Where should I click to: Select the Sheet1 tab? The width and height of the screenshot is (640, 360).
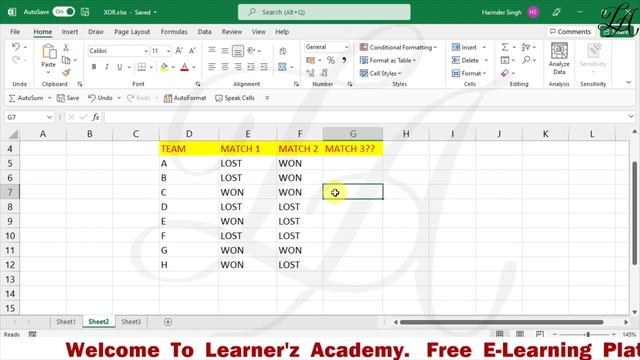[x=66, y=322]
